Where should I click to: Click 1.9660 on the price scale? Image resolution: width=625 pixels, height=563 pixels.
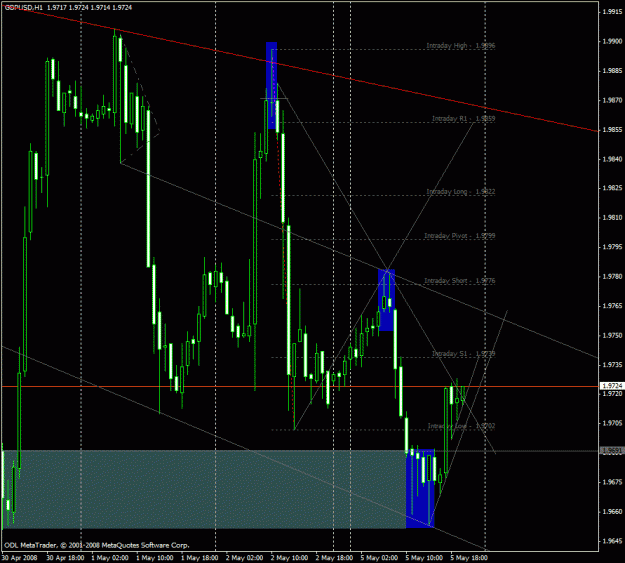pos(613,512)
